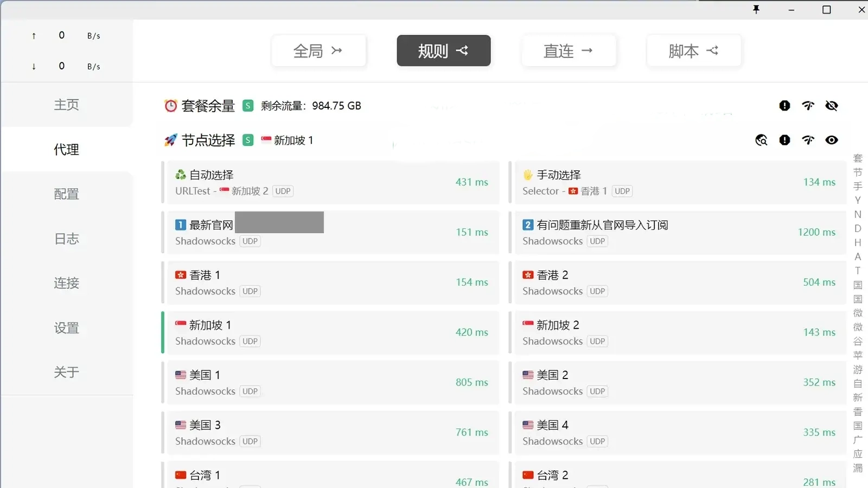Show hidden nodes in 套餐余量 group
The height and width of the screenshot is (488, 868).
832,106
